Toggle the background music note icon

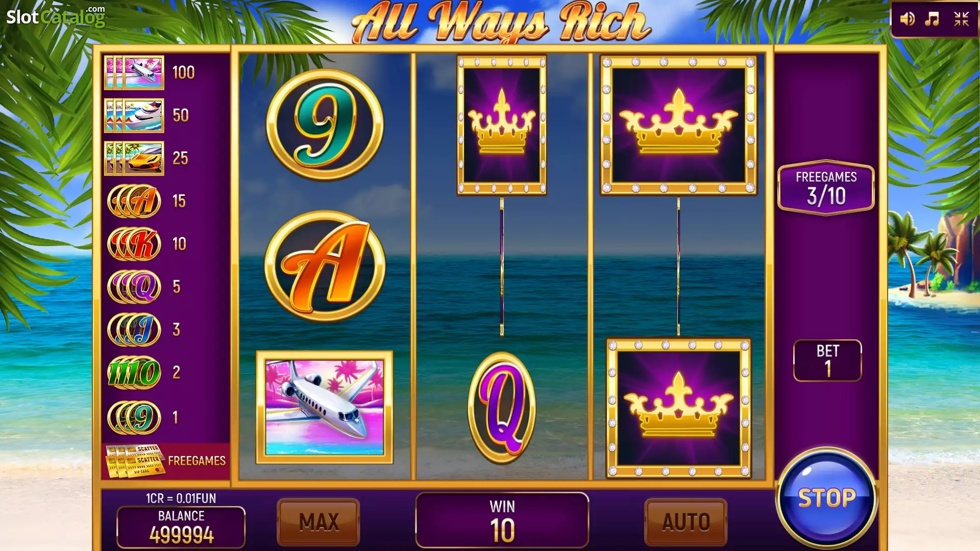tap(932, 19)
